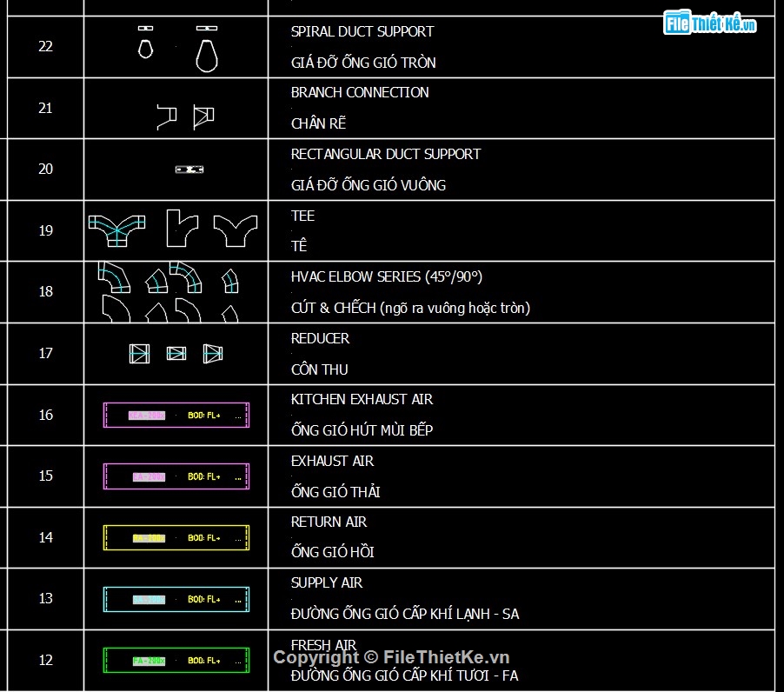
Task: Select the rightmost tee symbol in row 19
Action: click(235, 230)
